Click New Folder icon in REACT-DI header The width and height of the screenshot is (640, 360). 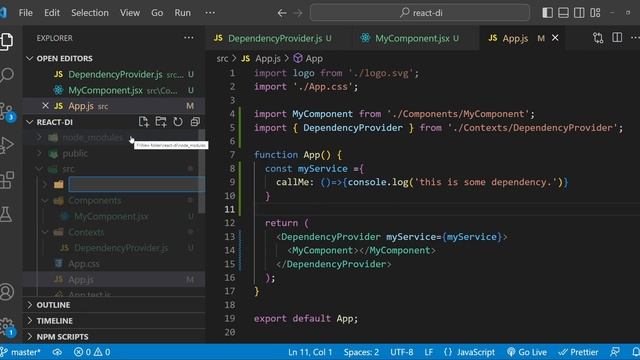(x=161, y=122)
